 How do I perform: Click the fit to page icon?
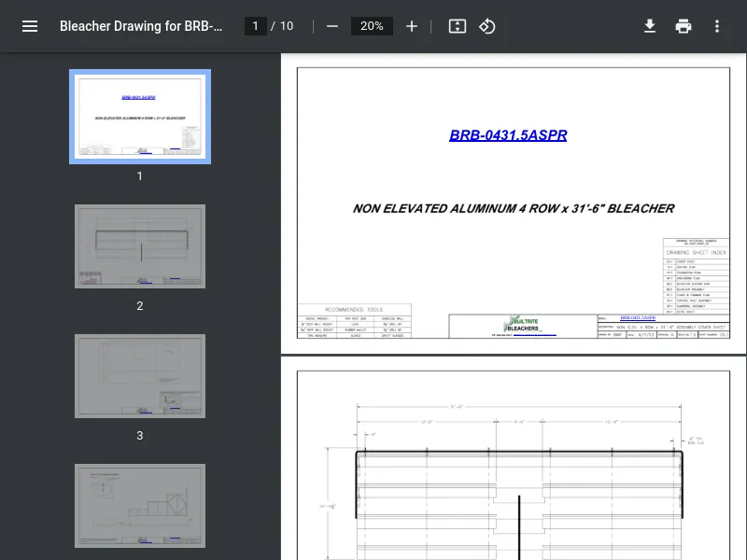[x=458, y=26]
